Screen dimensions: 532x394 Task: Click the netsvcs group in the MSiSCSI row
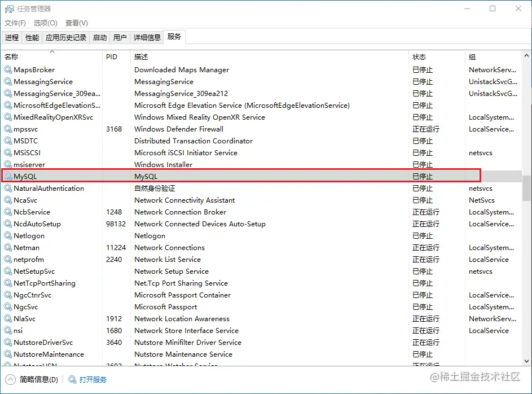(481, 153)
